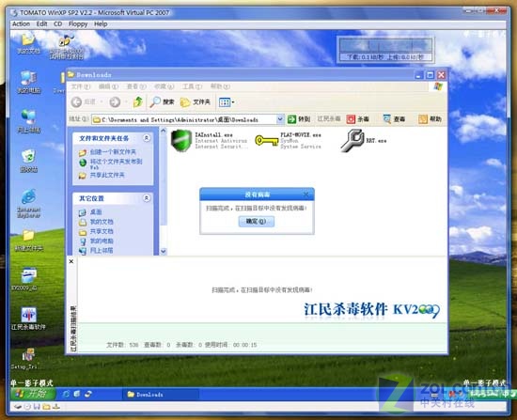Screen dimensions: 517x420
Task: Open 网上邻居 in other places list
Action: pos(96,251)
